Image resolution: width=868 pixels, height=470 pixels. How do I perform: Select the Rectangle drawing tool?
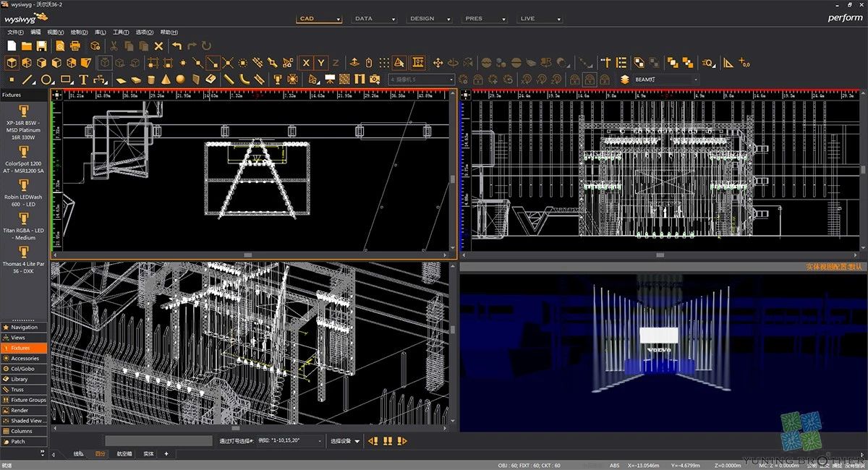(x=66, y=79)
